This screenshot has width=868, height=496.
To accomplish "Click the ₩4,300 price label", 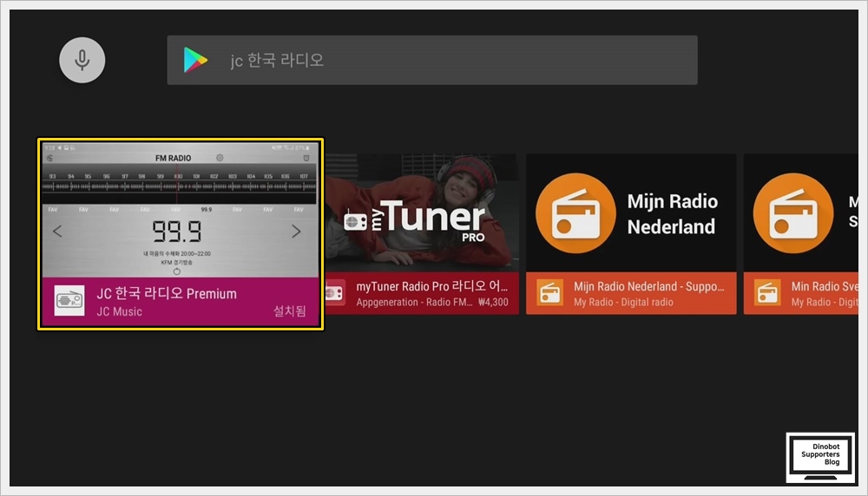I will [493, 303].
